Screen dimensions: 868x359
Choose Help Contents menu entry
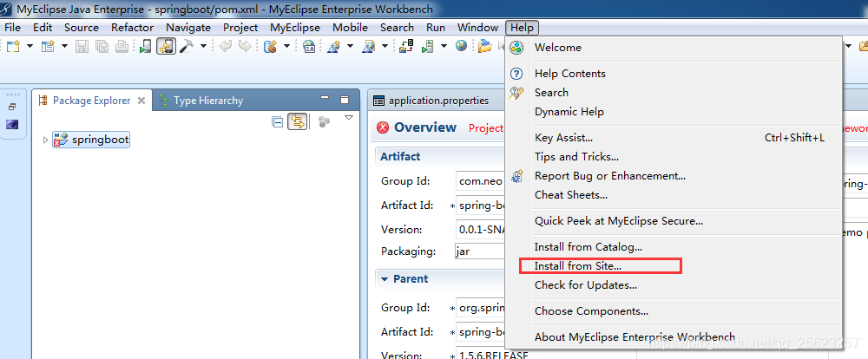(x=674, y=74)
